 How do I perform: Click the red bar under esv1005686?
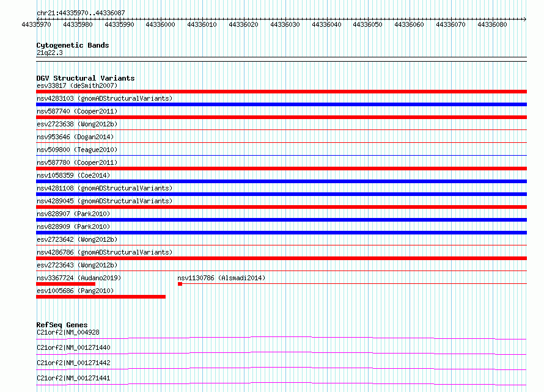[101, 297]
